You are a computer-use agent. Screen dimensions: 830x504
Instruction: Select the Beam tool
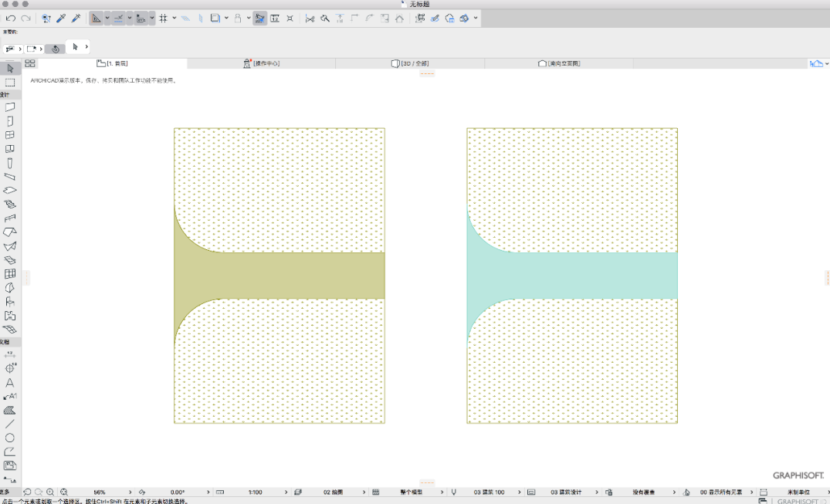(x=10, y=177)
